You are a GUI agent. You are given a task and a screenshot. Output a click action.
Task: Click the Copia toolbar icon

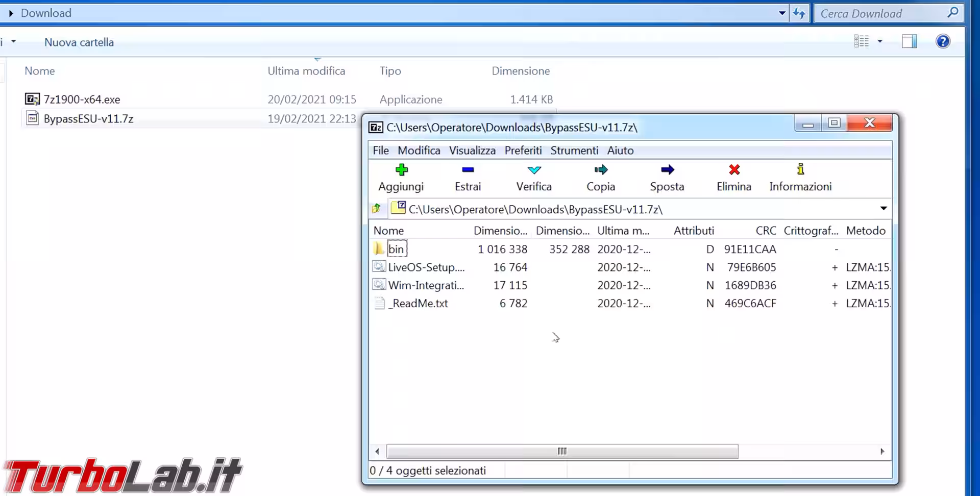point(601,170)
